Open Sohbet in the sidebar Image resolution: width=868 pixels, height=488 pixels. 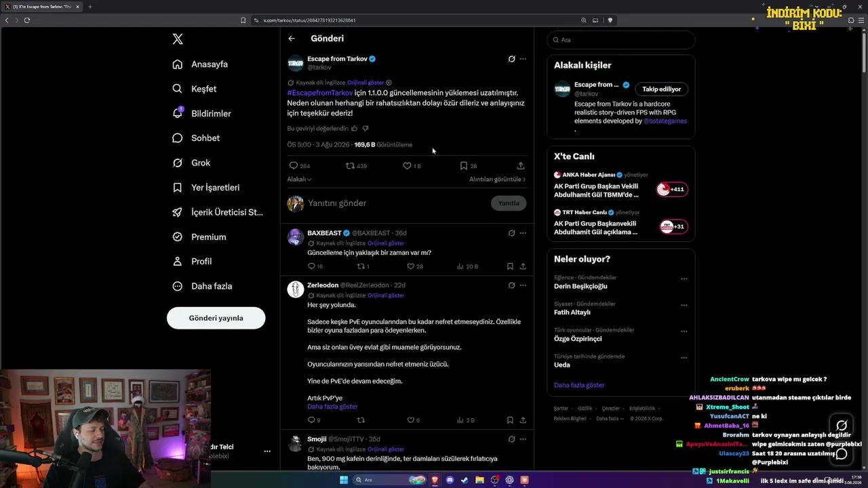click(x=196, y=138)
